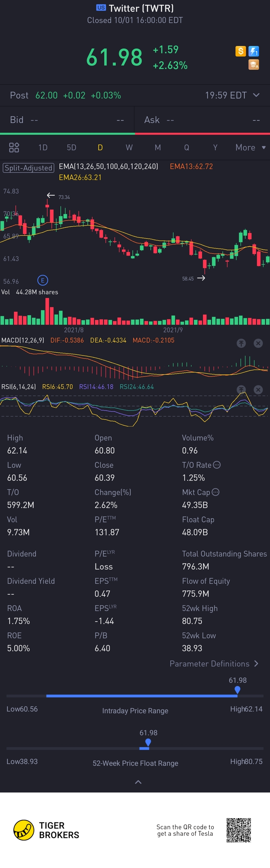
Task: Tap the Float Cap value 48.09B
Action: (195, 532)
